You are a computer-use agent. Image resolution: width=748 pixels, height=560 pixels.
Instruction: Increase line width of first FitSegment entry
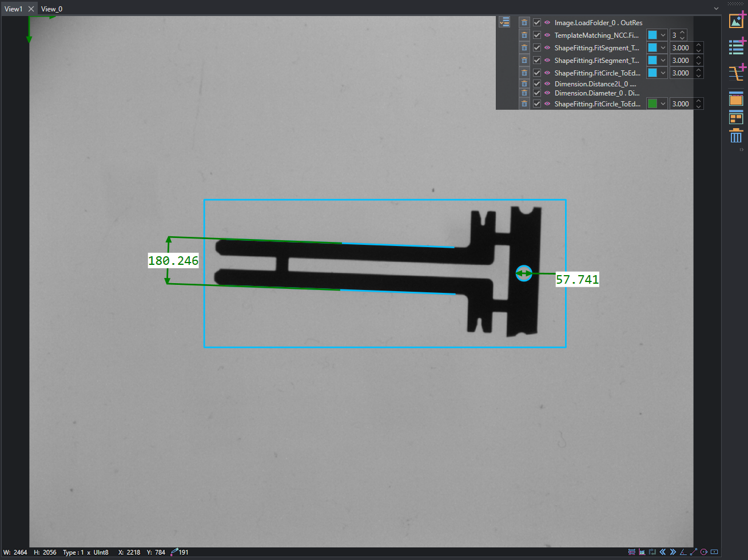(x=699, y=45)
